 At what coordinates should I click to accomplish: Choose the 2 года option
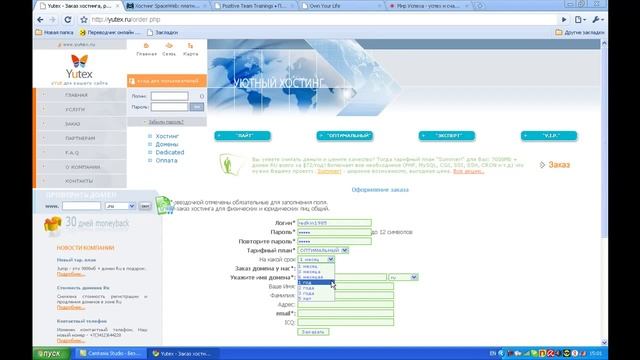[316, 288]
